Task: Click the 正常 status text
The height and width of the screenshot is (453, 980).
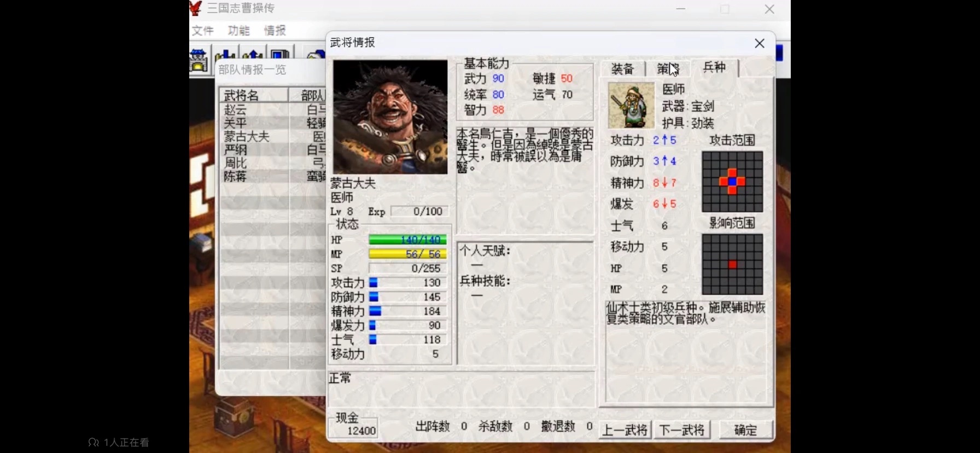Action: (x=340, y=378)
